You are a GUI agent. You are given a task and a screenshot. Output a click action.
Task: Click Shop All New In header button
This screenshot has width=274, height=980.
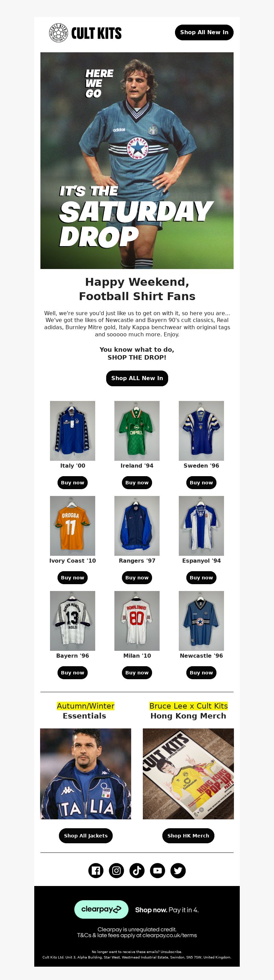[204, 32]
